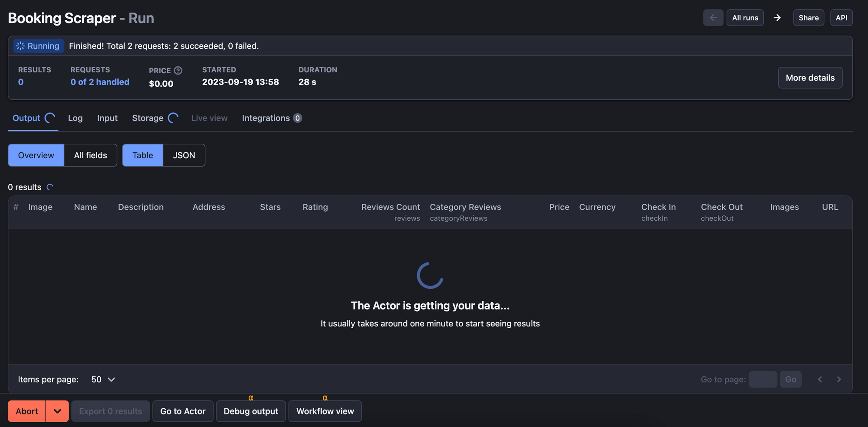Click the previous page chevron in pagination
The height and width of the screenshot is (427, 868).
tap(820, 379)
